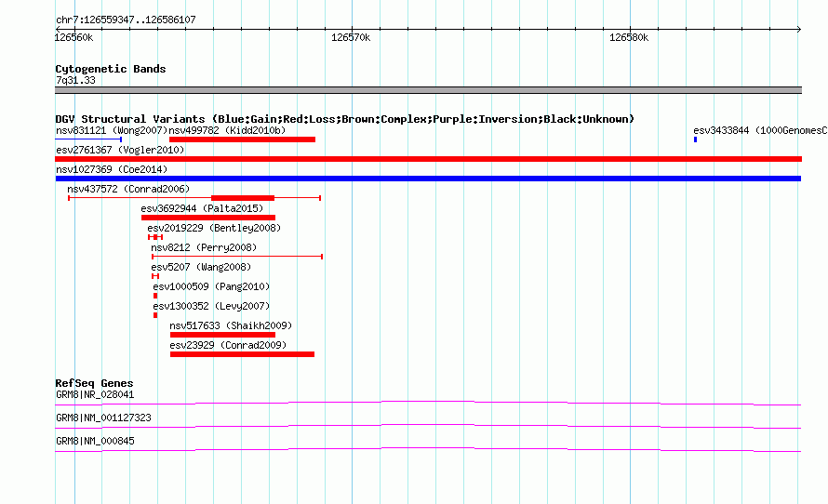Screen dimensions: 828x504
Task: Click the RefSeq Genes track title
Action: 94,383
